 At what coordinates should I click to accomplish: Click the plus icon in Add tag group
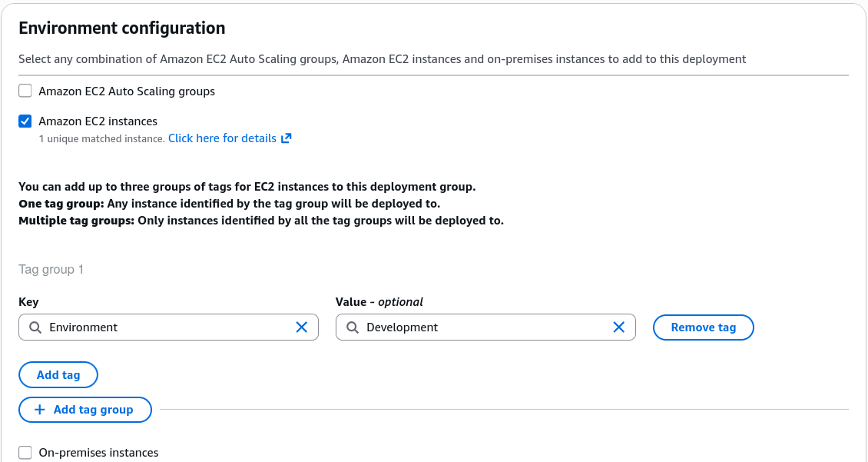pyautogui.click(x=40, y=410)
